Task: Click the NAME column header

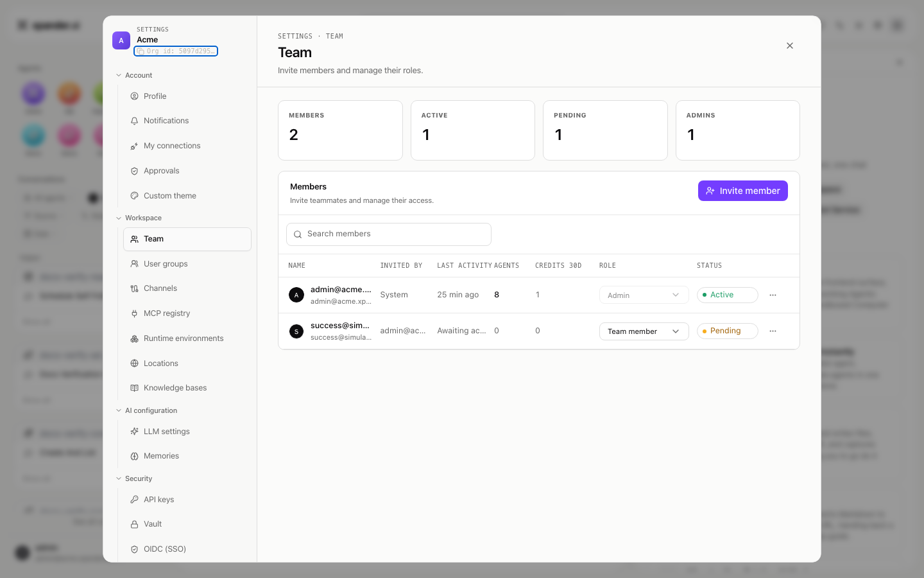Action: pyautogui.click(x=297, y=265)
